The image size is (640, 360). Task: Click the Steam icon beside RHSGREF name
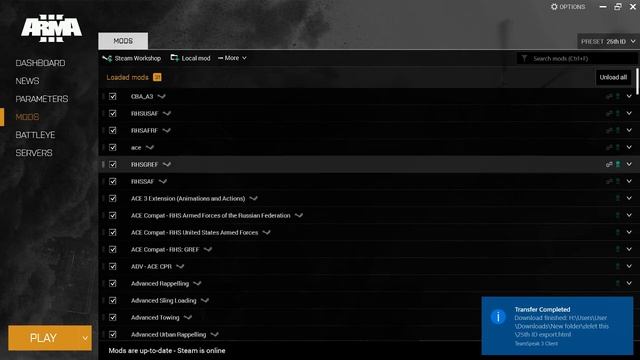[167, 164]
